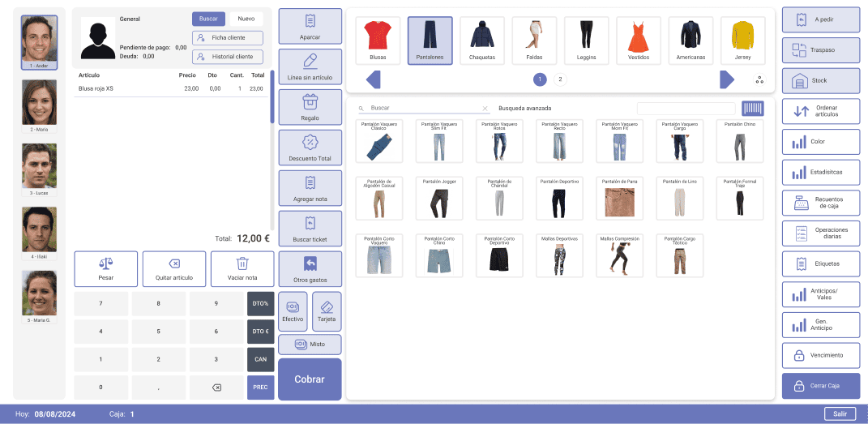Viewport: 868px width, 424px height.
Task: Clear the product search field
Action: coord(485,109)
